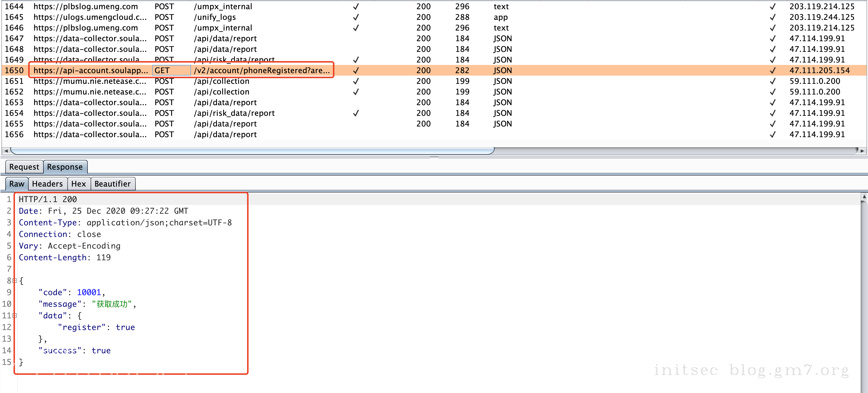This screenshot has width=868, height=393.
Task: Click the params checkmark on row 1654
Action: [356, 113]
